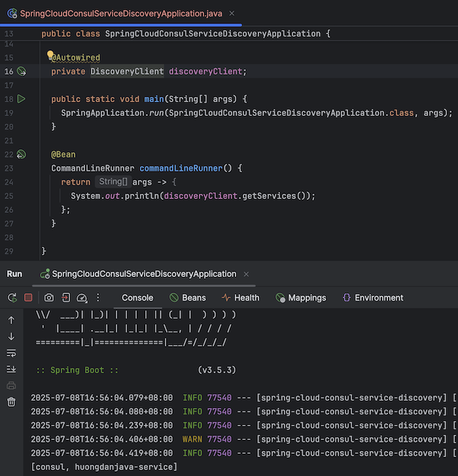Click the WARN log entry in console
Screen dimensions: 458x476
pos(244,439)
